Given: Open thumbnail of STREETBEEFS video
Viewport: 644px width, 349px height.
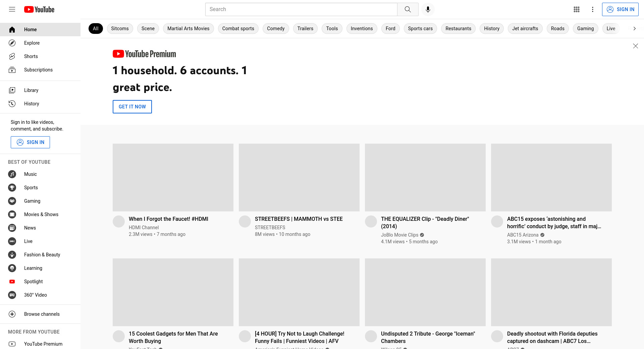Looking at the screenshot, I should pos(299,178).
